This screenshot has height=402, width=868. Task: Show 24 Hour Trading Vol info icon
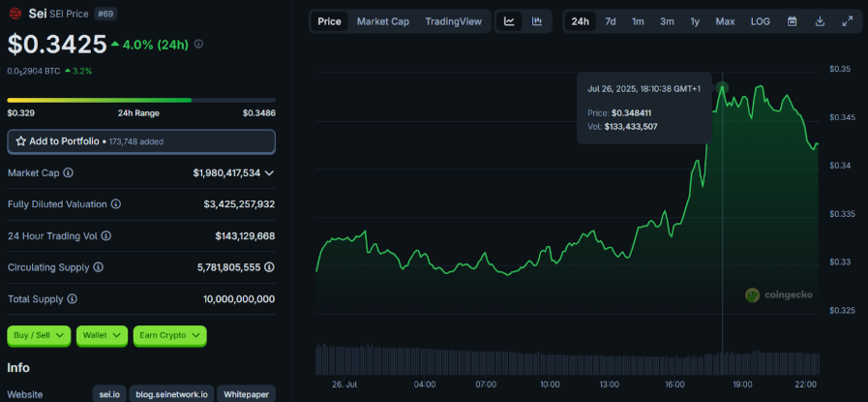click(106, 235)
